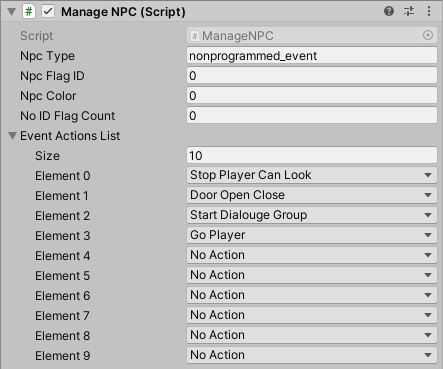Click the No ID Flag Count label
443x369 pixels.
point(68,116)
